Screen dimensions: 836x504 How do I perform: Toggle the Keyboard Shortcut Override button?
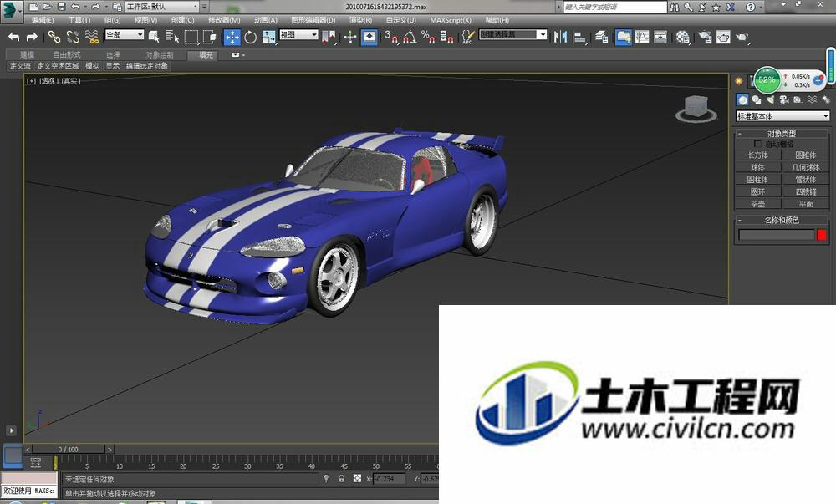pos(369,37)
